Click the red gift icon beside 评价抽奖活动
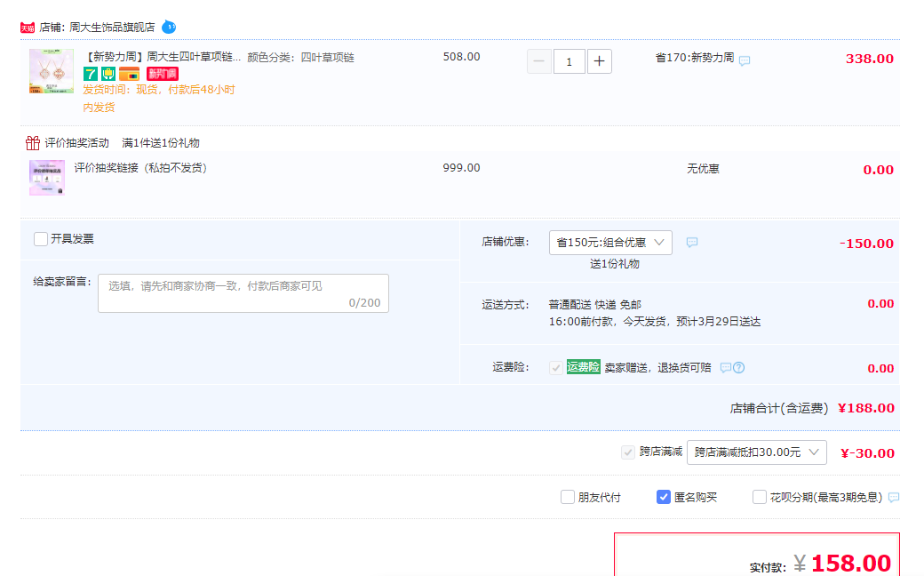The width and height of the screenshot is (924, 576). click(x=32, y=143)
